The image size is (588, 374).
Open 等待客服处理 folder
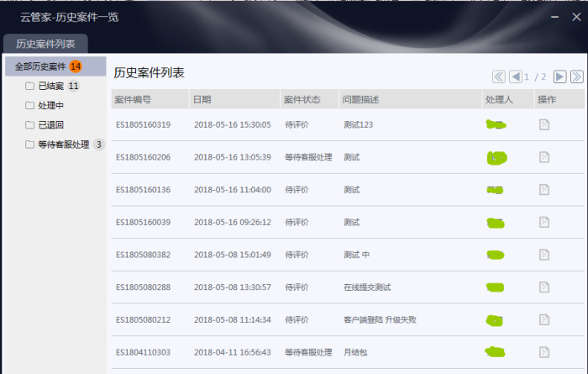pyautogui.click(x=63, y=145)
